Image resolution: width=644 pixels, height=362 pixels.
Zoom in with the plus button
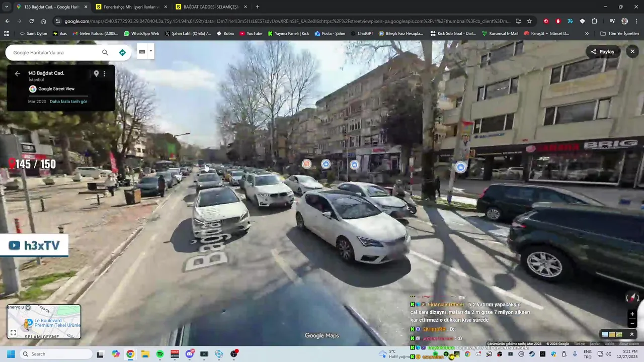(x=632, y=314)
